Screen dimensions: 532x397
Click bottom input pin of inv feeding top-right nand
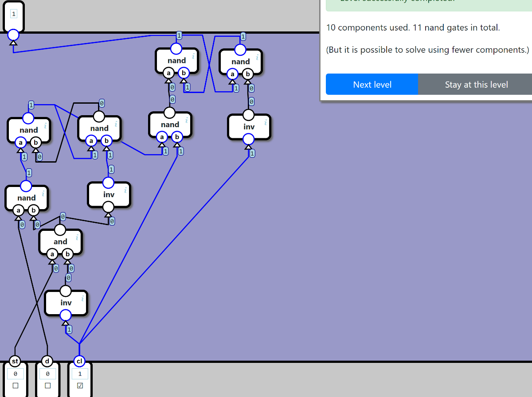pos(248,139)
